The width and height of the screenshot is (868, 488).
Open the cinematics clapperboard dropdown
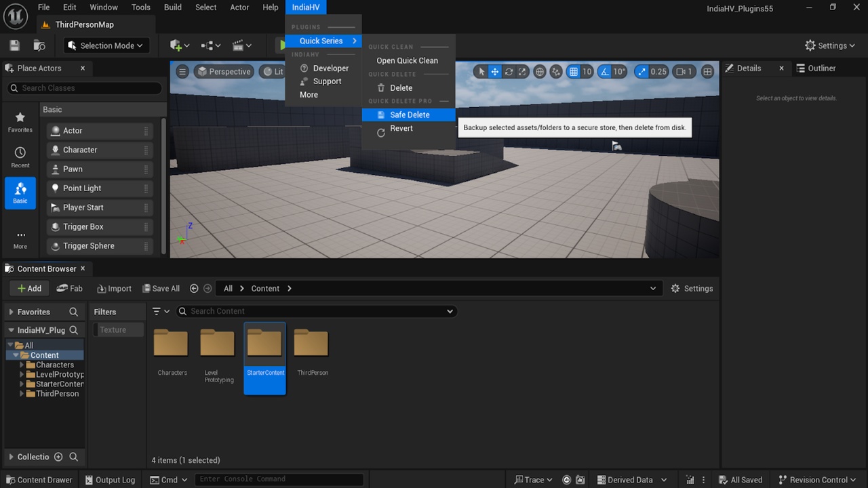pos(242,45)
